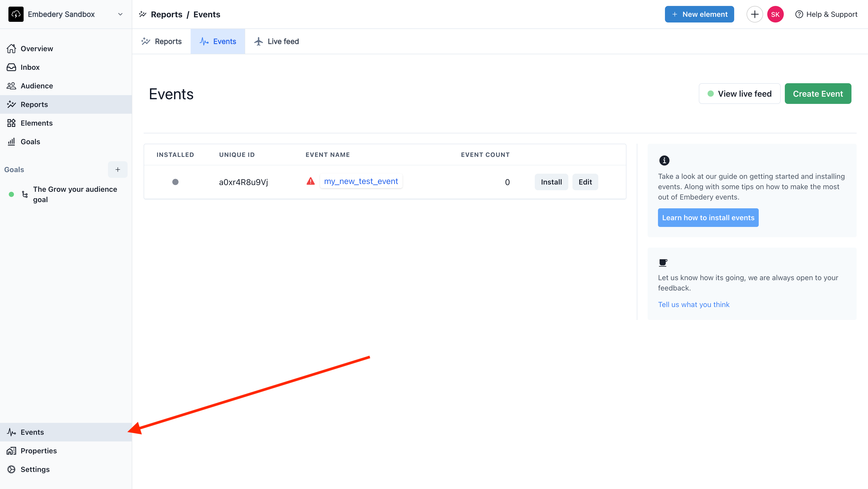Open Properties in the sidebar
The image size is (868, 489).
66,450
